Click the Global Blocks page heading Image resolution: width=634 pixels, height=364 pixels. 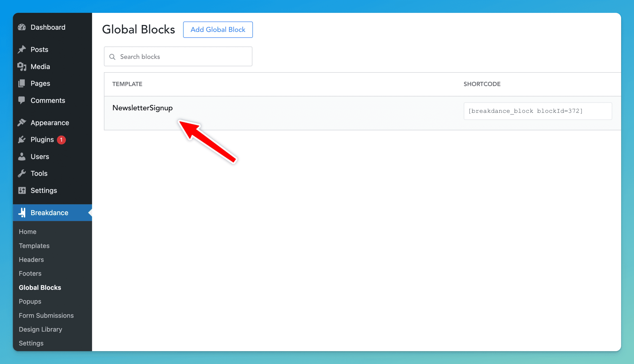click(x=138, y=29)
